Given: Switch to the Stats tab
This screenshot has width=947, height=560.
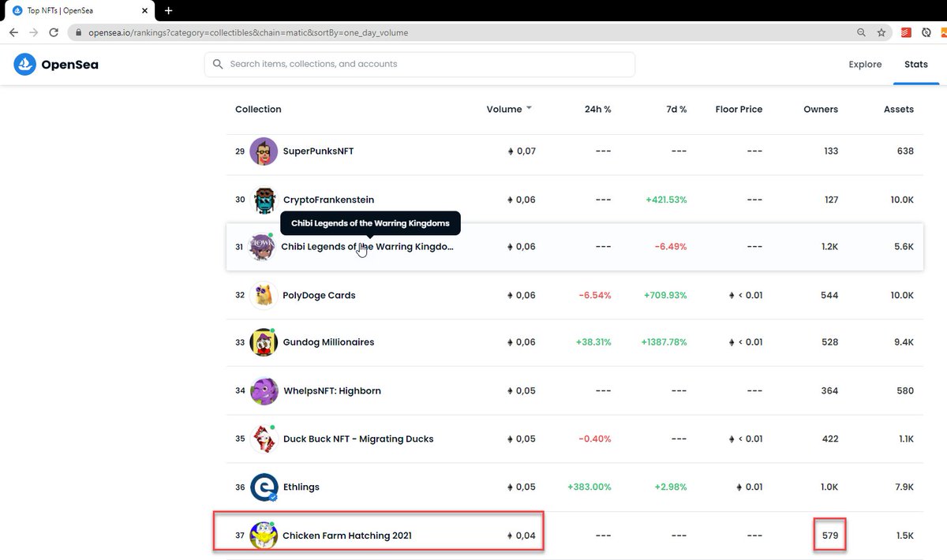Looking at the screenshot, I should click(x=916, y=65).
